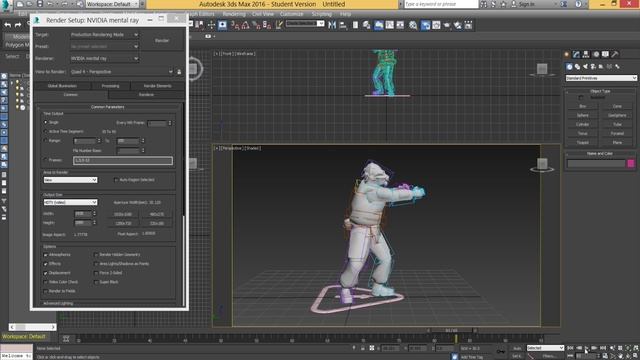Select Cameras category in Create panel
This screenshot has width=640, height=360.
click(x=593, y=67)
